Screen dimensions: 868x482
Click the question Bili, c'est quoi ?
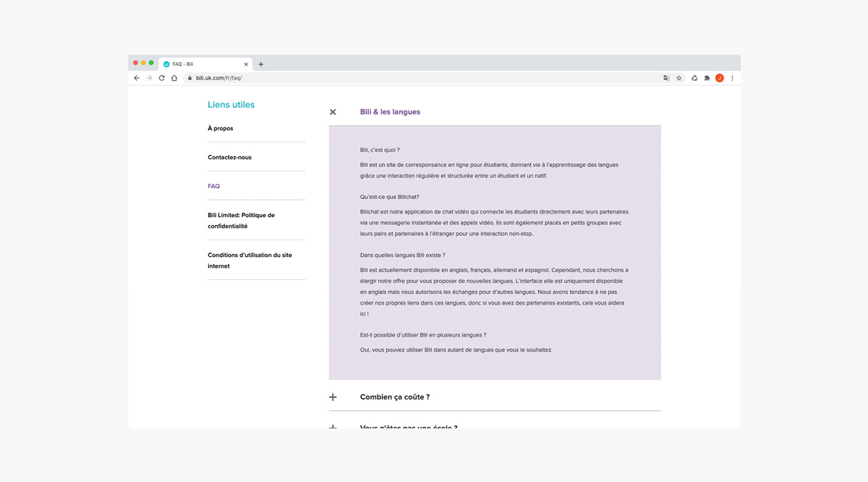coord(380,150)
